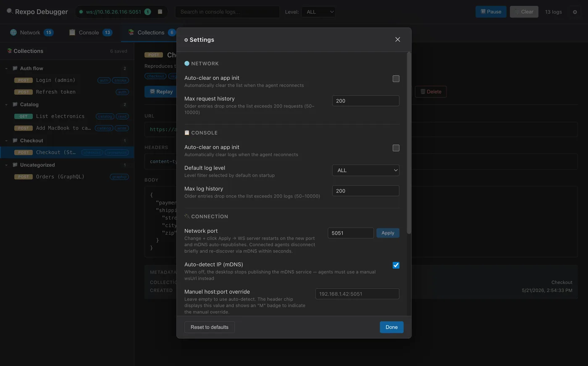Focus the Max log history field
The image size is (588, 366).
coord(365,191)
